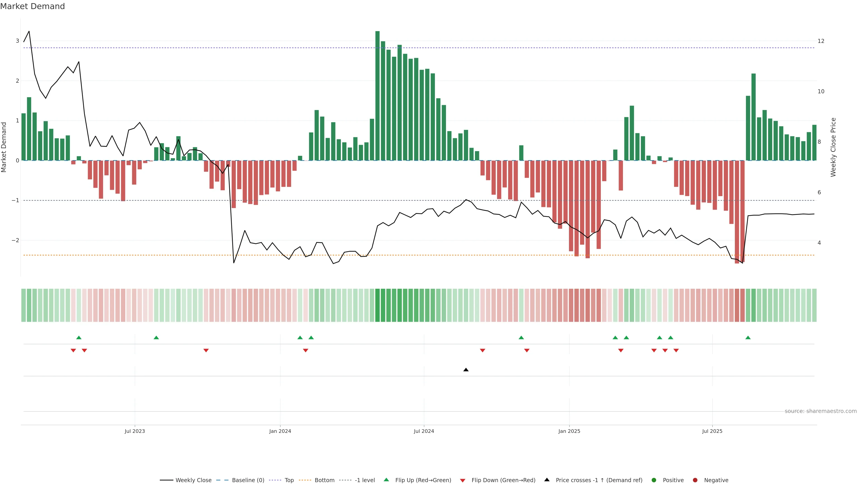Screen dimensions: 868x488
Task: Click black Price crosses -1 legend triangle
Action: (x=547, y=480)
